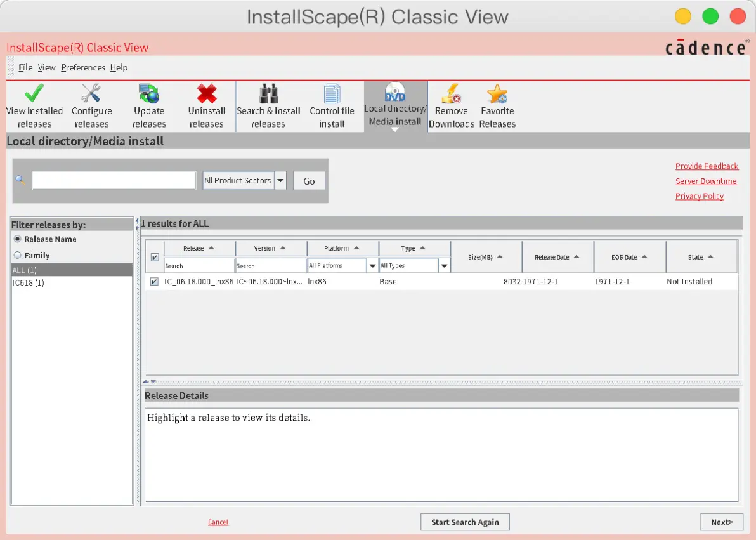Open View installed releases green checkmark icon
The width and height of the screenshot is (756, 540).
coord(34,93)
